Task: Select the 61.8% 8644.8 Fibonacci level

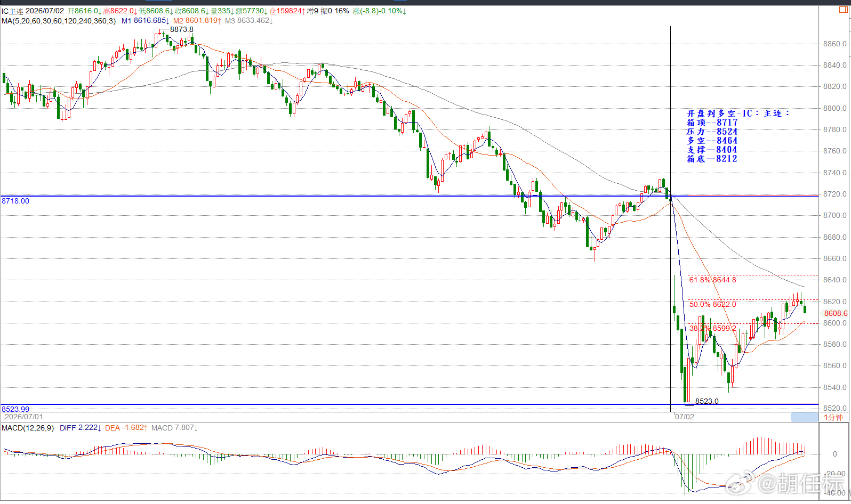Action: pyautogui.click(x=712, y=280)
